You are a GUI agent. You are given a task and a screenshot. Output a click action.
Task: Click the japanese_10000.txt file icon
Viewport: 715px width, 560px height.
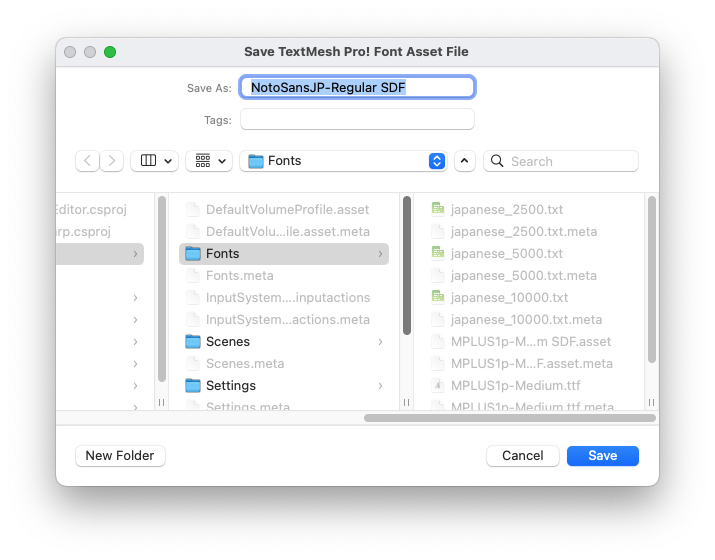point(438,298)
